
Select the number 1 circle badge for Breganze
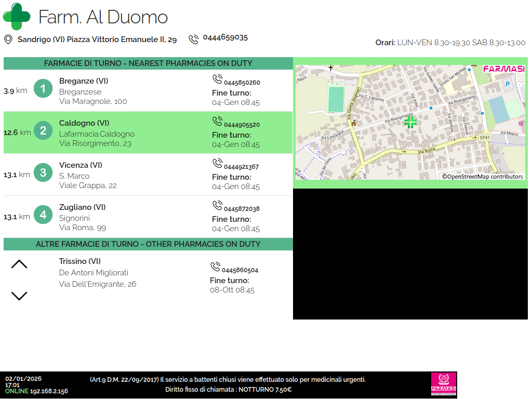click(43, 89)
